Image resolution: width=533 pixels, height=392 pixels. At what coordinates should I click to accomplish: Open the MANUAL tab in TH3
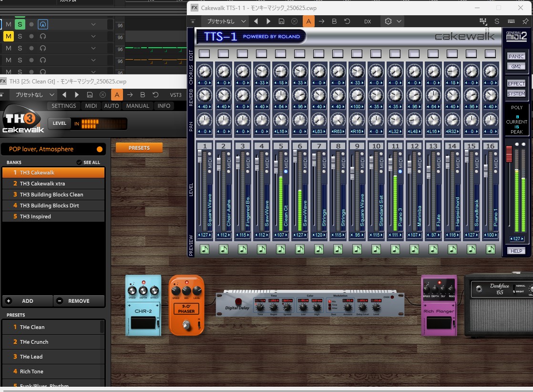[138, 106]
